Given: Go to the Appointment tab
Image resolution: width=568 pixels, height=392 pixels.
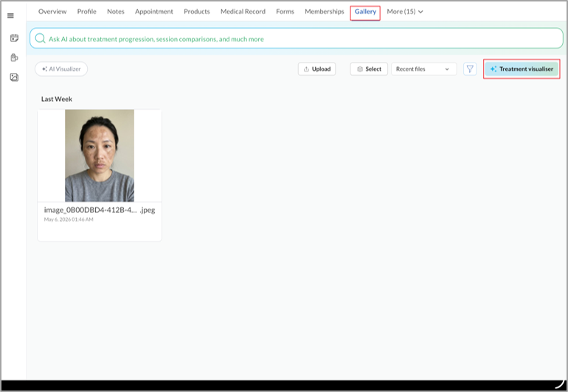Looking at the screenshot, I should tap(154, 12).
